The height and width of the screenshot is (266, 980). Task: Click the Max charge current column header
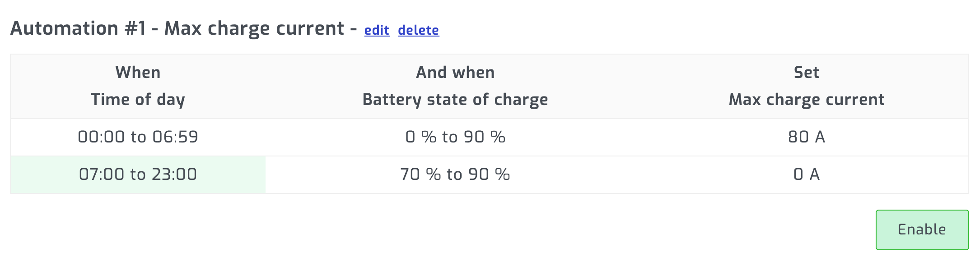click(807, 100)
